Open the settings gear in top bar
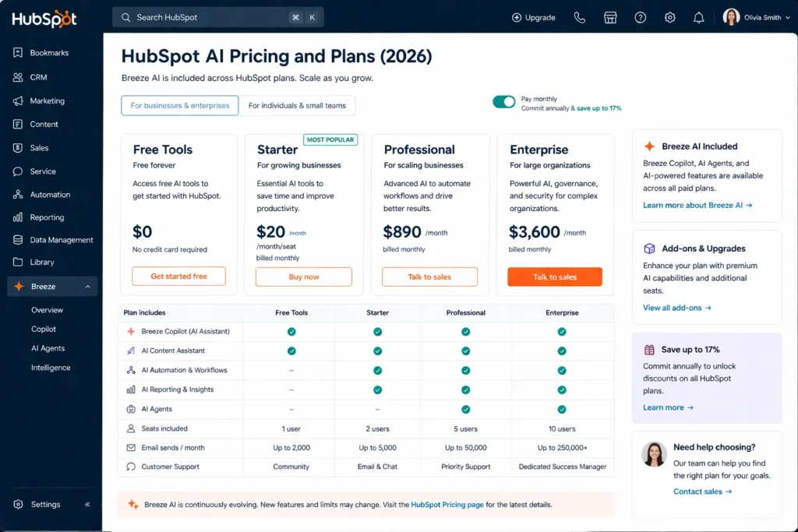798x532 pixels. click(669, 18)
